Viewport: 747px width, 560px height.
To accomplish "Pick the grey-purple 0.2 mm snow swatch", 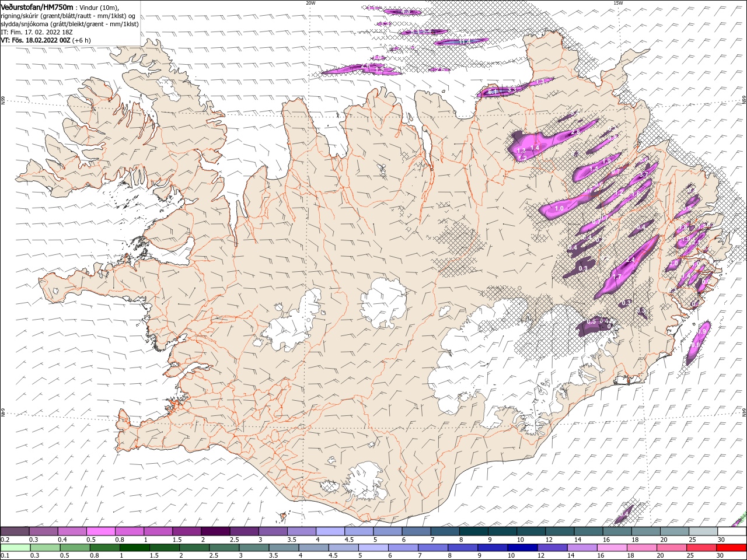I will [15, 531].
